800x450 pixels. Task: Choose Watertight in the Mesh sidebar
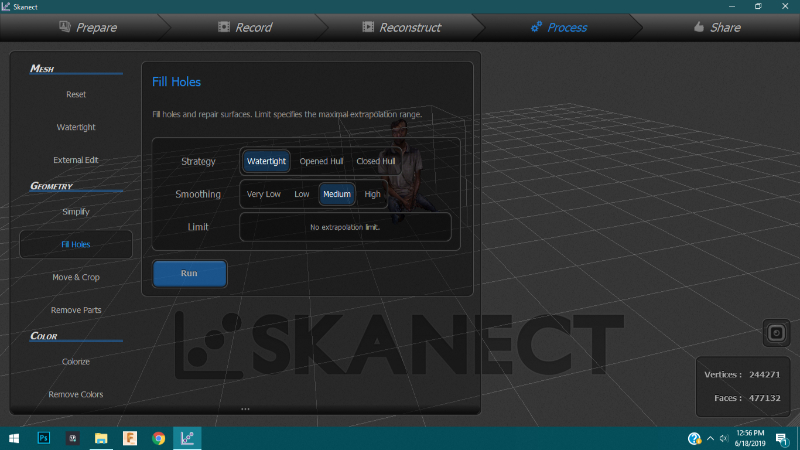[76, 127]
